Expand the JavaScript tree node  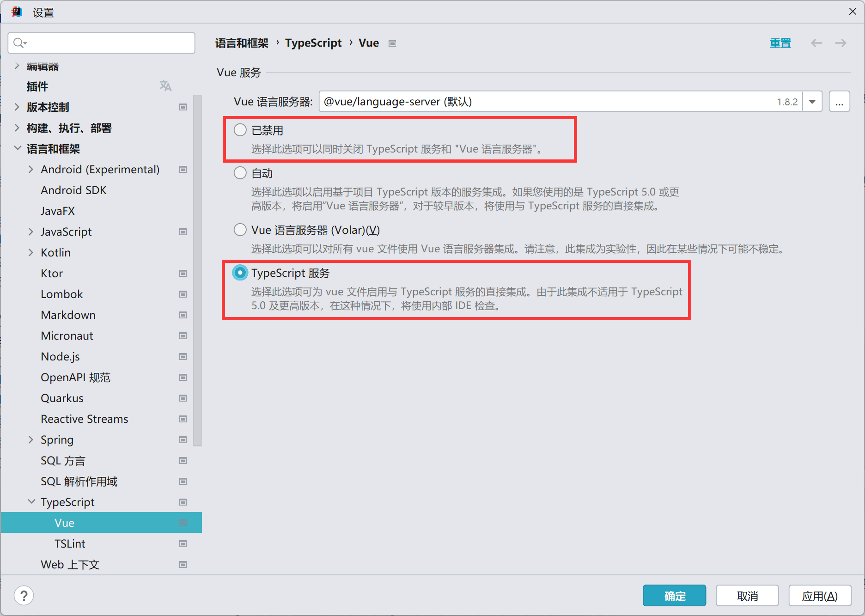31,232
